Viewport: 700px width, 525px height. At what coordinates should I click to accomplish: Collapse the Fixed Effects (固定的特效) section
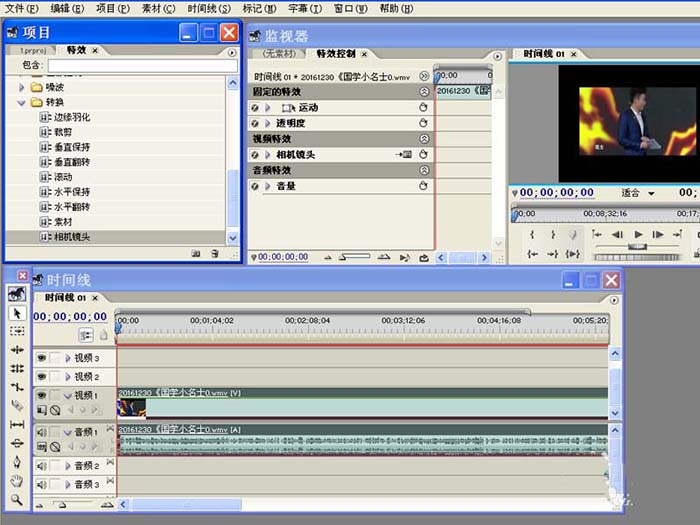pyautogui.click(x=424, y=92)
